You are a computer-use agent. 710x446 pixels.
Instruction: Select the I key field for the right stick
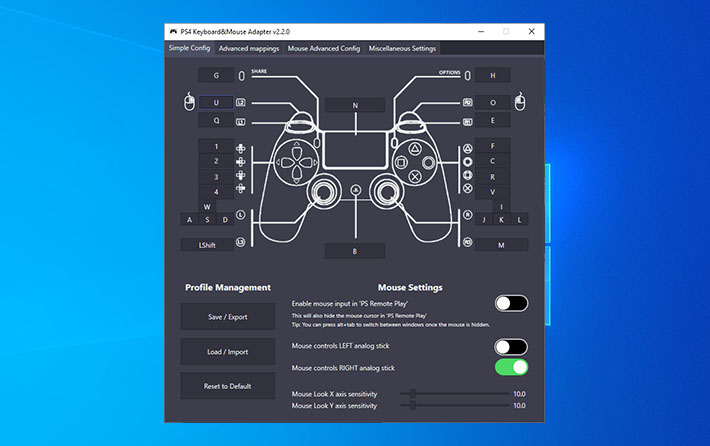tap(501, 206)
